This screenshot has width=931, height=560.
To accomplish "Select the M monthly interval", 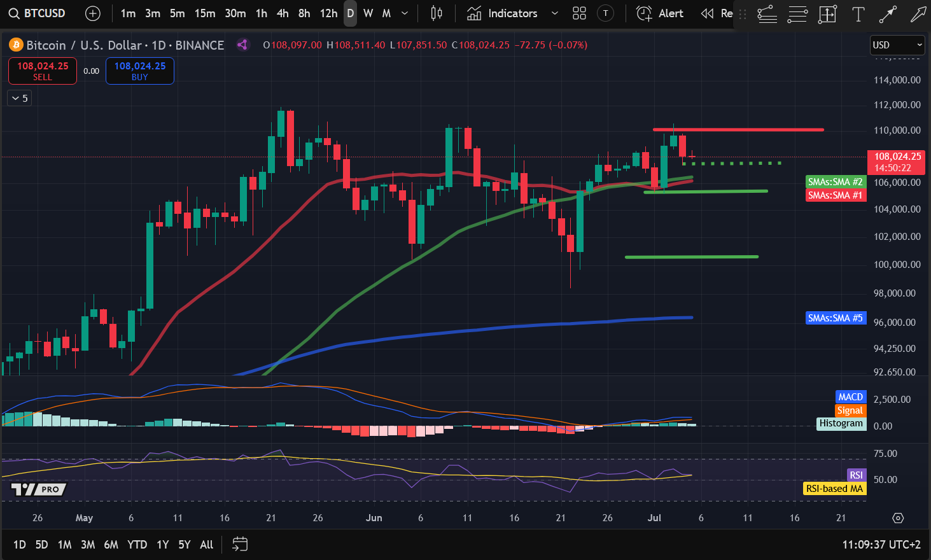I will coord(386,13).
